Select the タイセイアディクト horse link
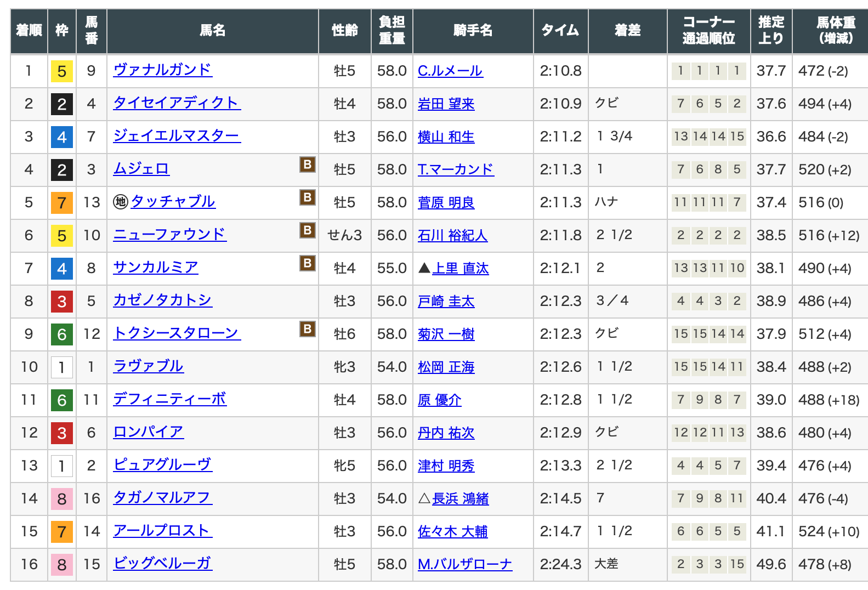This screenshot has width=868, height=590. click(x=177, y=103)
